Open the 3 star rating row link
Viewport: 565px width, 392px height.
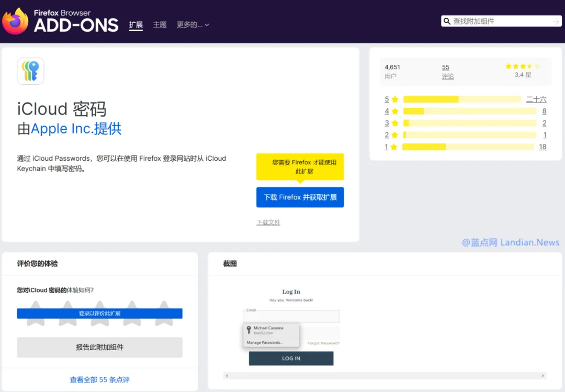click(465, 123)
